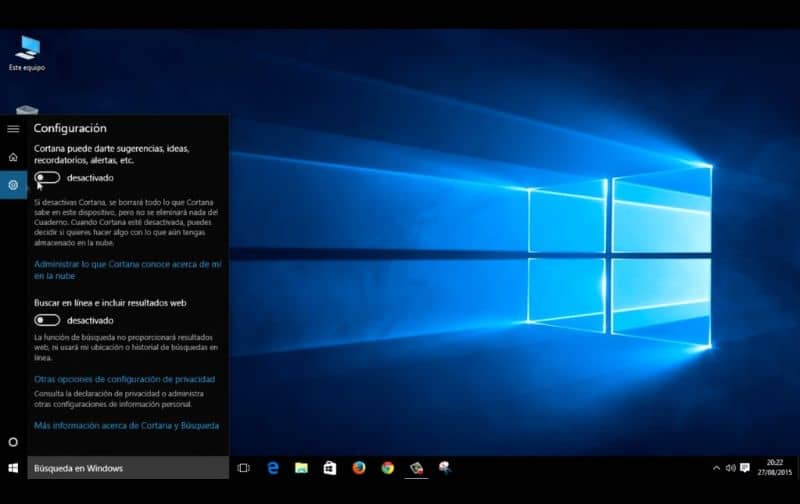Launch Google Chrome from the taskbar

tap(388, 468)
